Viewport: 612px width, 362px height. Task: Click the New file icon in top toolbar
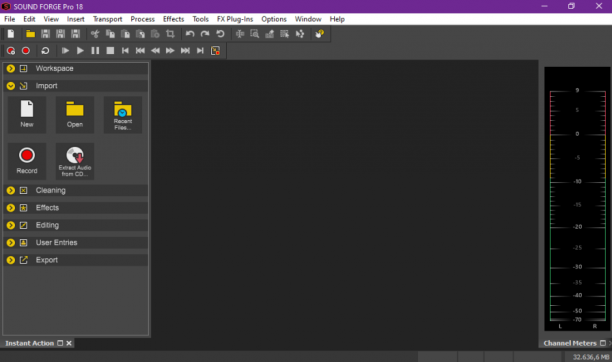coord(11,34)
